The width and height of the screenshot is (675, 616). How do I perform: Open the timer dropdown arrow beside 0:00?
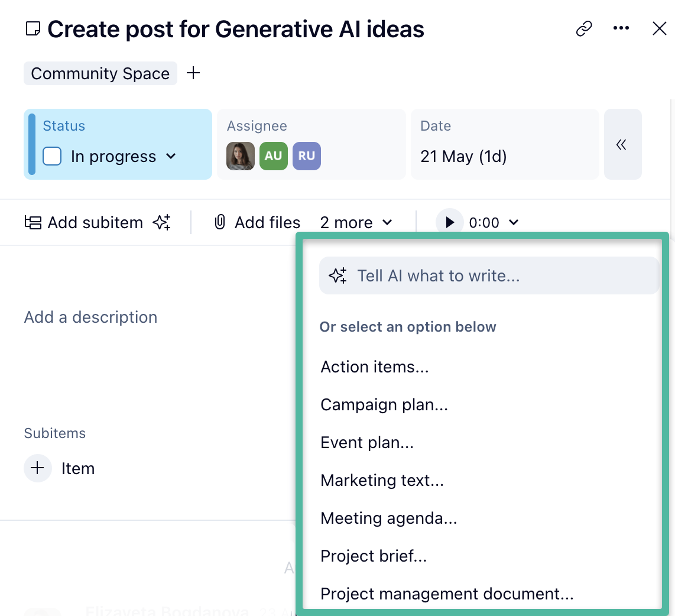514,222
